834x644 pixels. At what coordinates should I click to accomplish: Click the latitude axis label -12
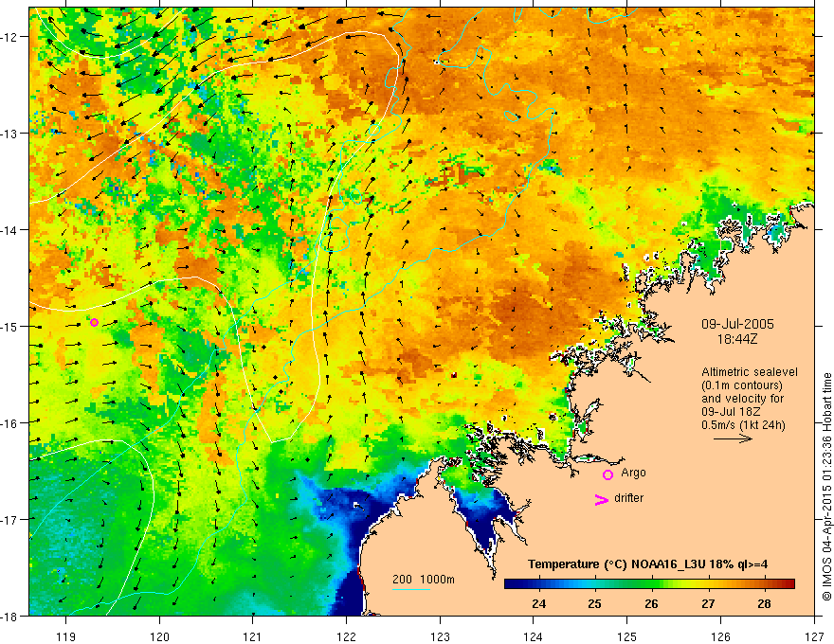(x=9, y=37)
